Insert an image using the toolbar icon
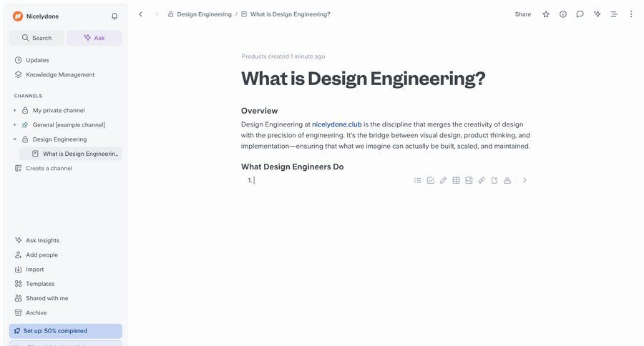The height and width of the screenshot is (346, 644). (x=469, y=180)
